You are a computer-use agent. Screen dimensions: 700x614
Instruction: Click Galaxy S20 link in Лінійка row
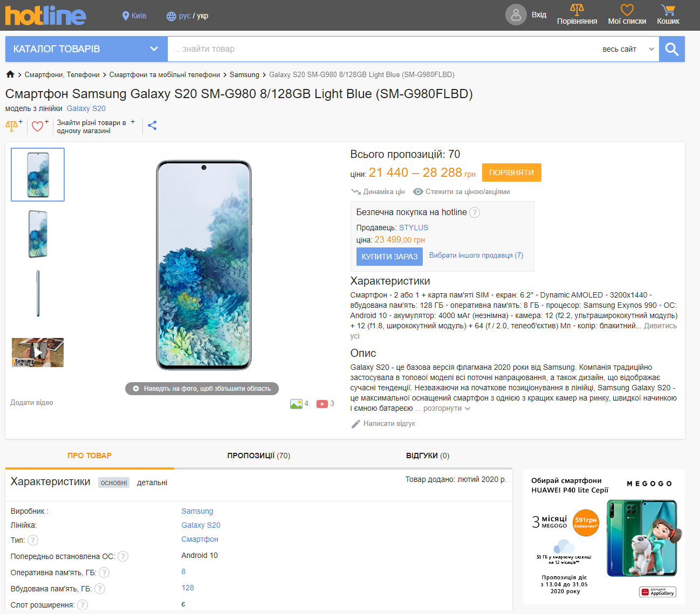pos(201,525)
